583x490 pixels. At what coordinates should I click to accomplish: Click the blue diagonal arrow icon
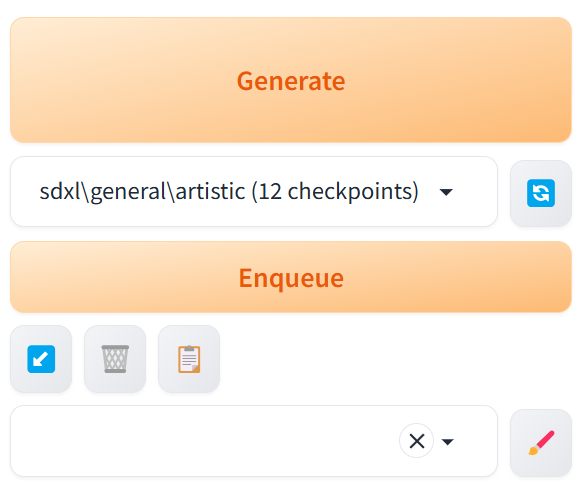41,359
